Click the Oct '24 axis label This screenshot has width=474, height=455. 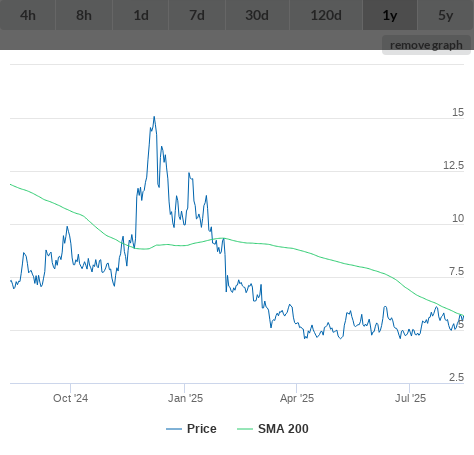pyautogui.click(x=71, y=398)
